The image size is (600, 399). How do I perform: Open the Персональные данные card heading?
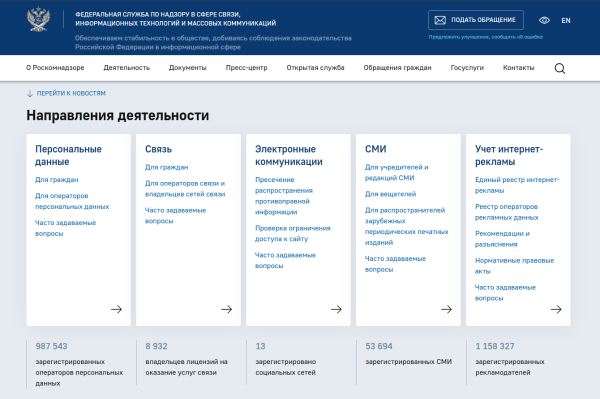point(68,155)
